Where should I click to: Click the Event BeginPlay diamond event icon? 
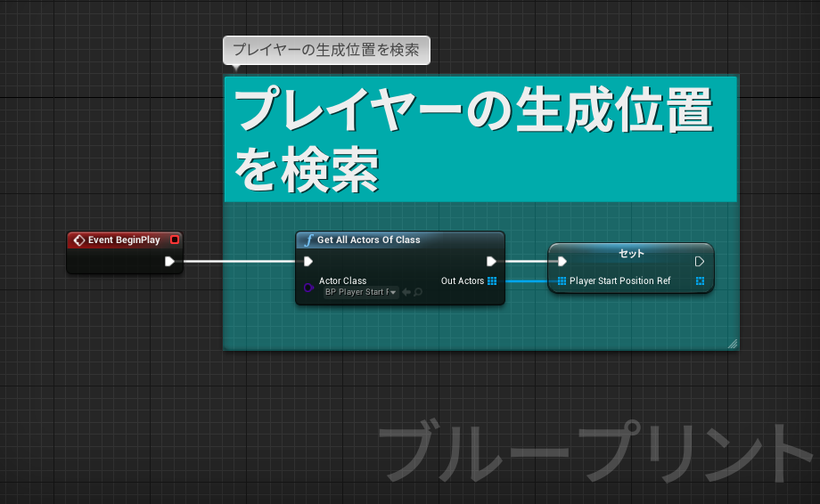tap(79, 240)
